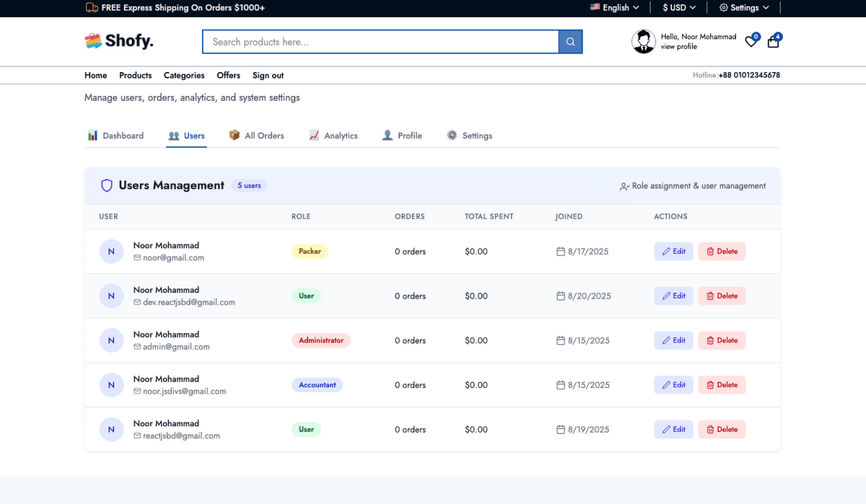
Task: Click avatar of noor@gmail.com user
Action: pyautogui.click(x=111, y=252)
